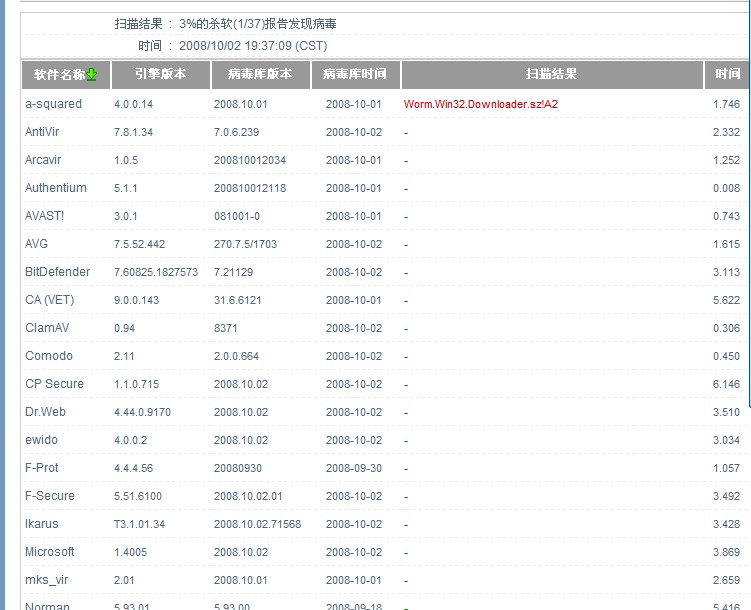Select scan time value 0.008
Image resolution: width=751 pixels, height=610 pixels.
726,189
